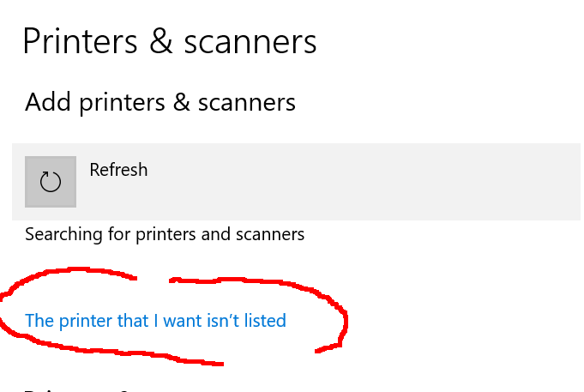The height and width of the screenshot is (392, 584).
Task: Click the word 'Add' in the section heading
Action: (48, 102)
